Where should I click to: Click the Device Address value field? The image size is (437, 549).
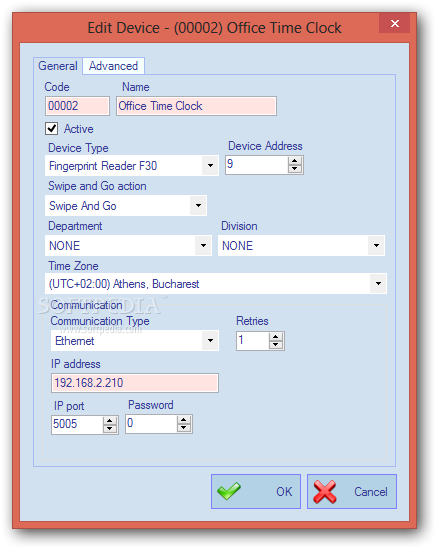click(257, 165)
